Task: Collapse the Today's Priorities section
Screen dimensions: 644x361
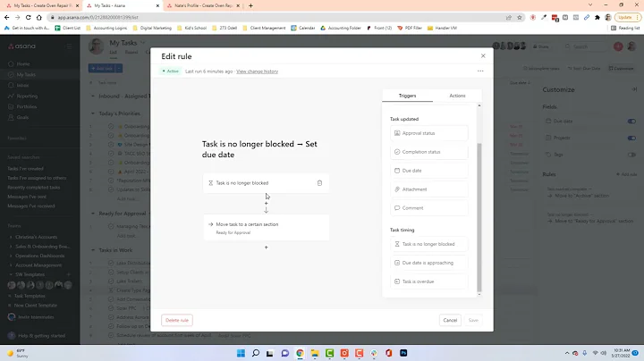Action: point(93,113)
